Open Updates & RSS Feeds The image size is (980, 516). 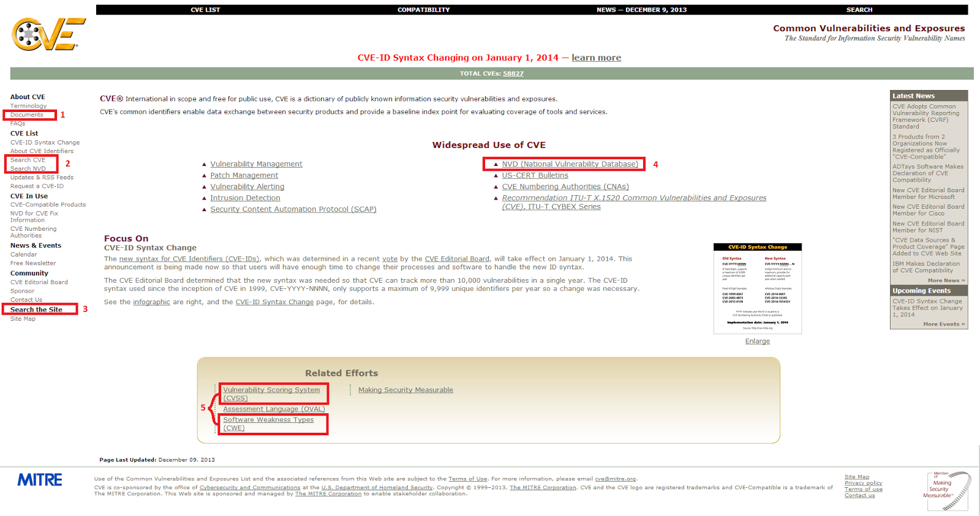pyautogui.click(x=42, y=178)
